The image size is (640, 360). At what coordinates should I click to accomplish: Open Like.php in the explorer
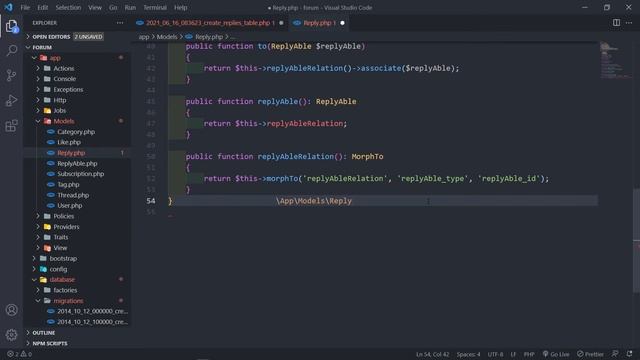(x=78, y=142)
